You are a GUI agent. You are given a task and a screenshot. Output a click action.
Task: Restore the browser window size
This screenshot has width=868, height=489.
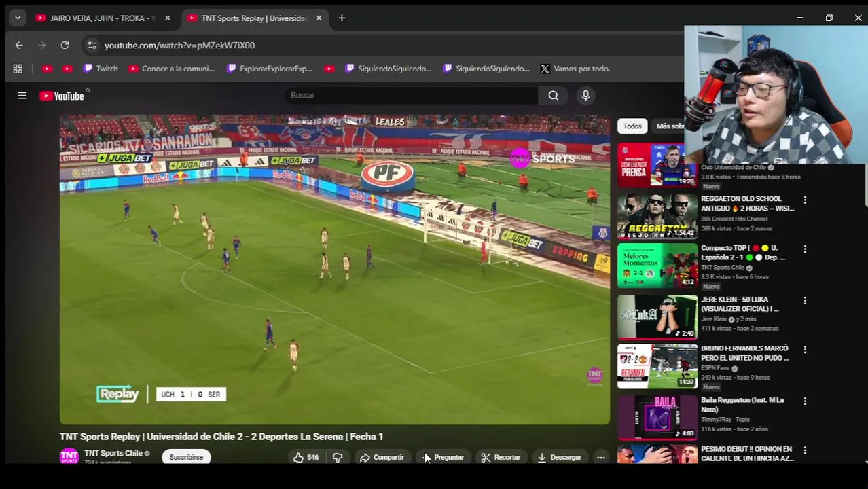click(829, 18)
